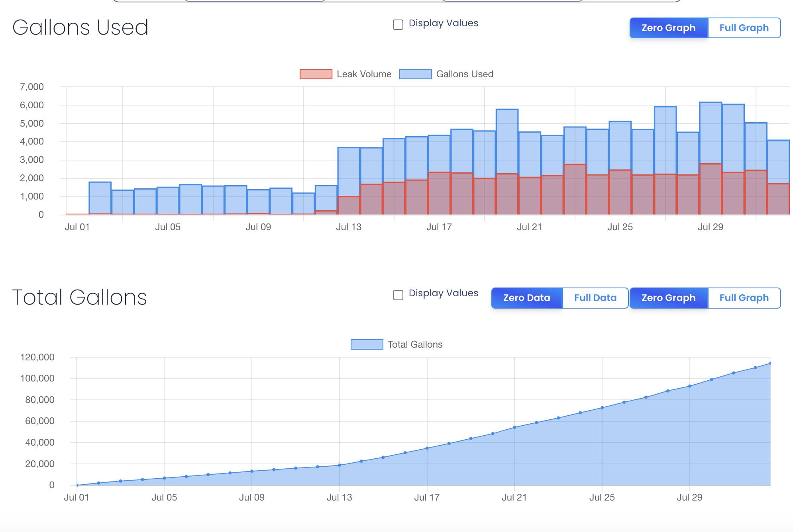Toggle the Gallons Used legend swatch

pos(415,74)
